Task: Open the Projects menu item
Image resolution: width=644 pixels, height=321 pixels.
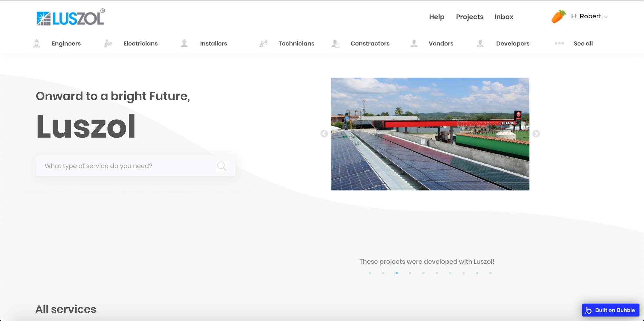Action: (469, 17)
